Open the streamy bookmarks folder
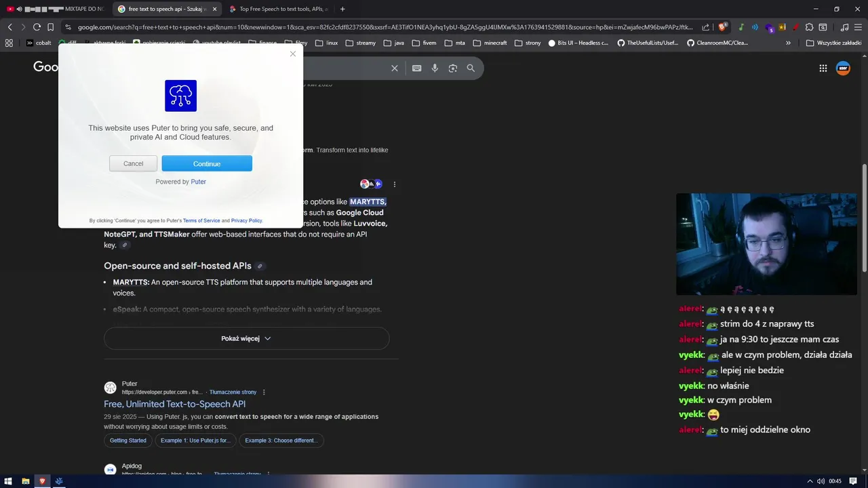The height and width of the screenshot is (488, 868). pyautogui.click(x=360, y=43)
